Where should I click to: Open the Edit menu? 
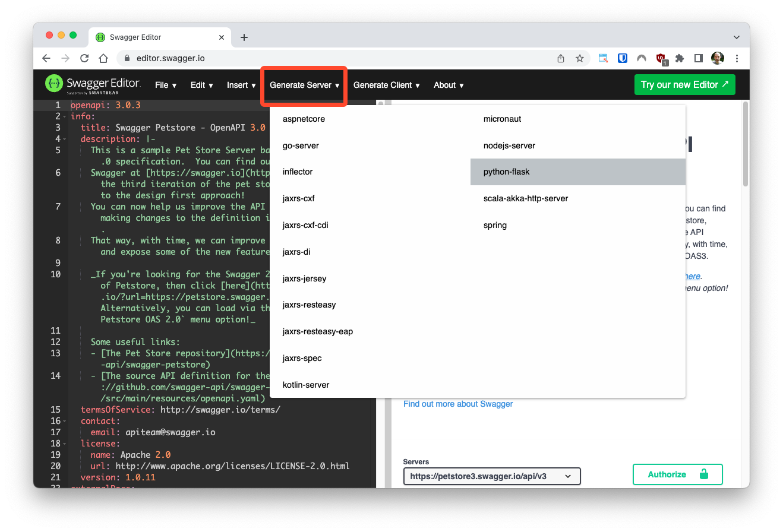[x=201, y=85]
